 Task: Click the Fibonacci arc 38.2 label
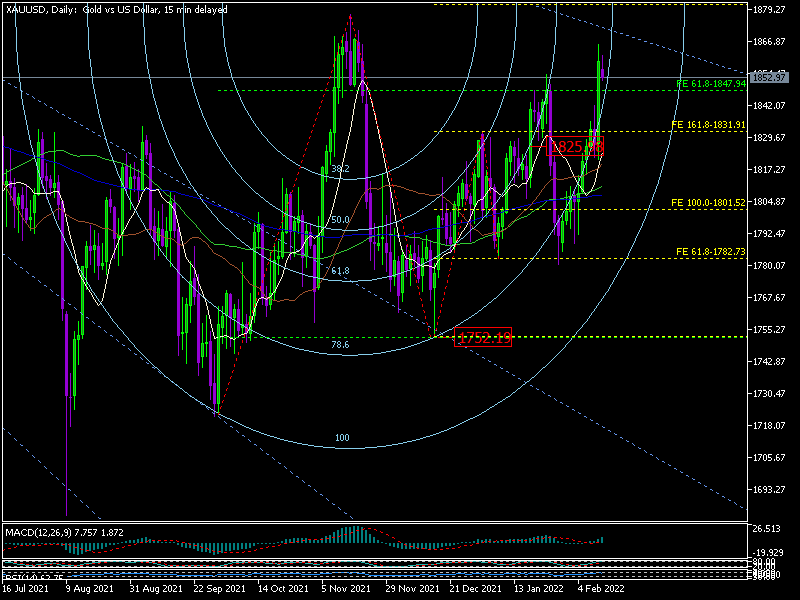(x=340, y=170)
